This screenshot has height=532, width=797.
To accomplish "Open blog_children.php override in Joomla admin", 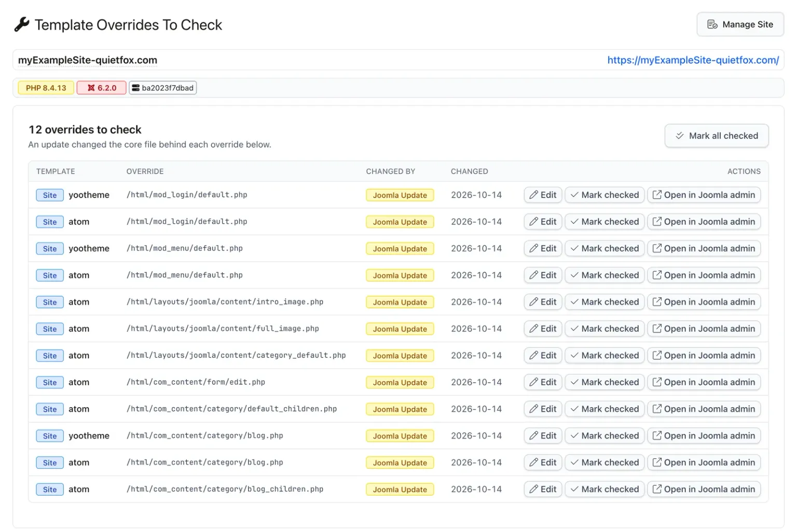I will (x=704, y=489).
